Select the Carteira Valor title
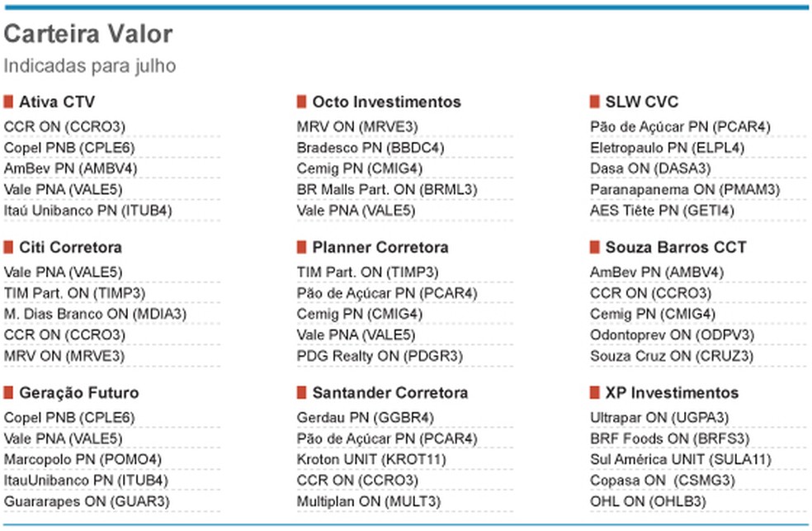Viewport: 812px width, 531px height. (x=88, y=34)
